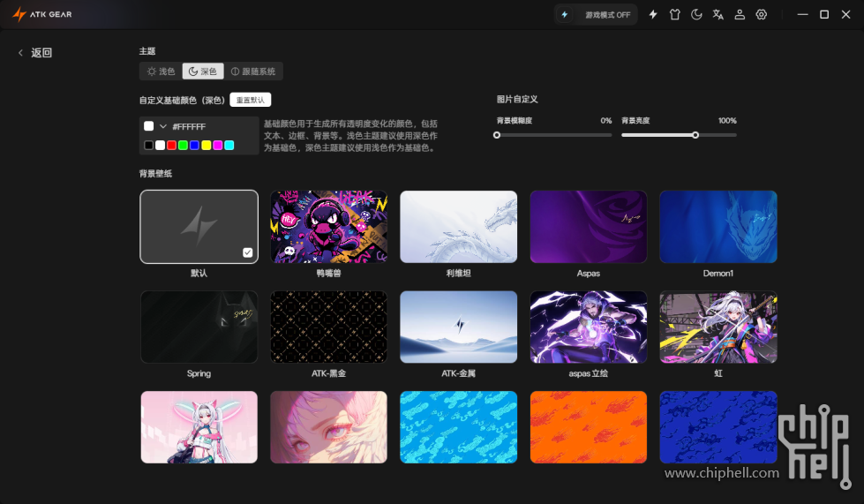This screenshot has height=504, width=864.
Task: Select the Spring dark wallpaper
Action: coord(199,327)
